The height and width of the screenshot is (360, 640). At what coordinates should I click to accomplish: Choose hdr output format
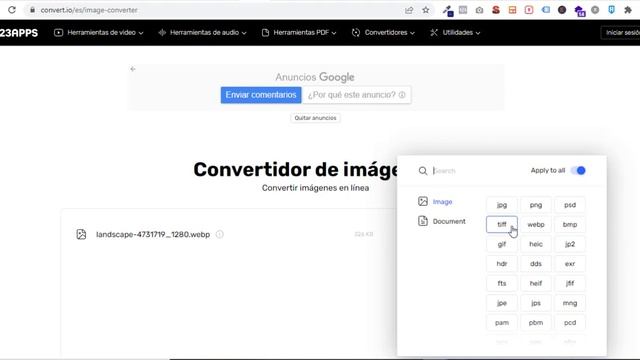click(502, 264)
